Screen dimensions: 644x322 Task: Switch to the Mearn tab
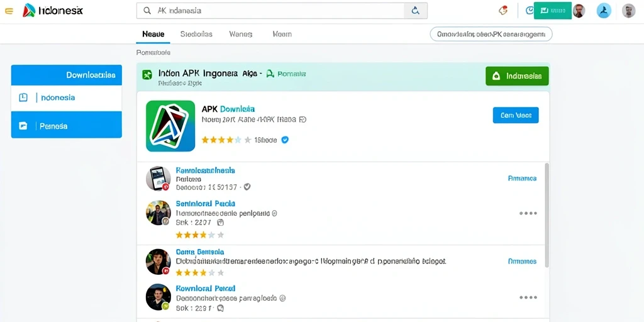(x=282, y=34)
